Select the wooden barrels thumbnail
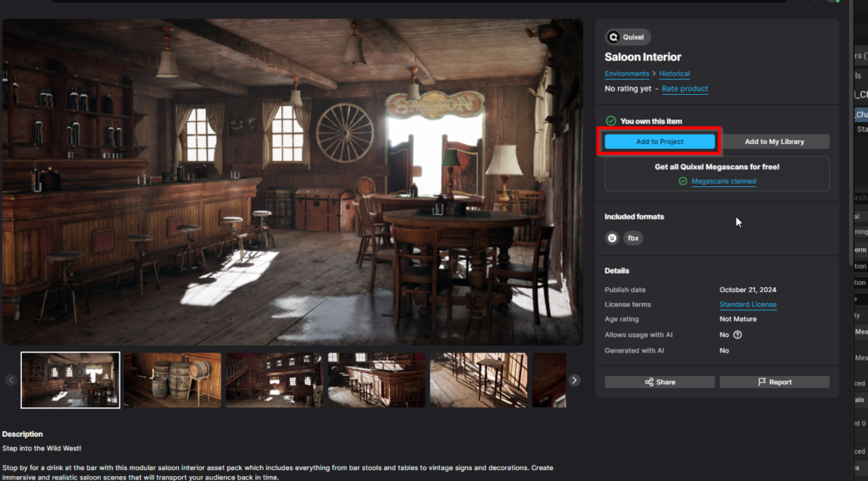The width and height of the screenshot is (868, 481). [172, 380]
